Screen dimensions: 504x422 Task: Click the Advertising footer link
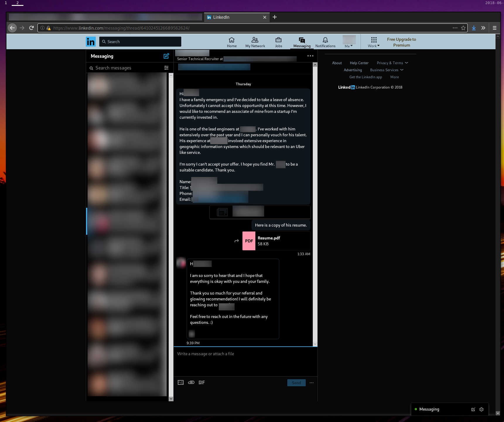click(x=353, y=70)
